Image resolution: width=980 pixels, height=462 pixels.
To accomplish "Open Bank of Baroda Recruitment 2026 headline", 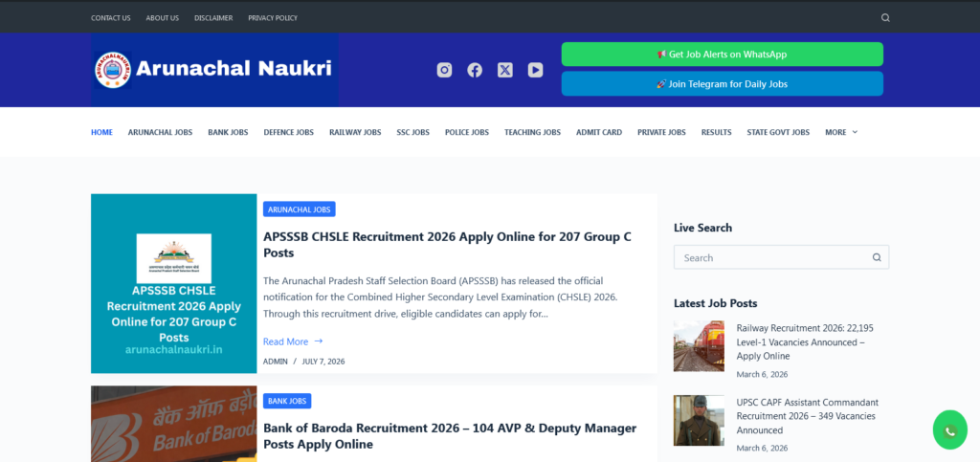I will 450,436.
